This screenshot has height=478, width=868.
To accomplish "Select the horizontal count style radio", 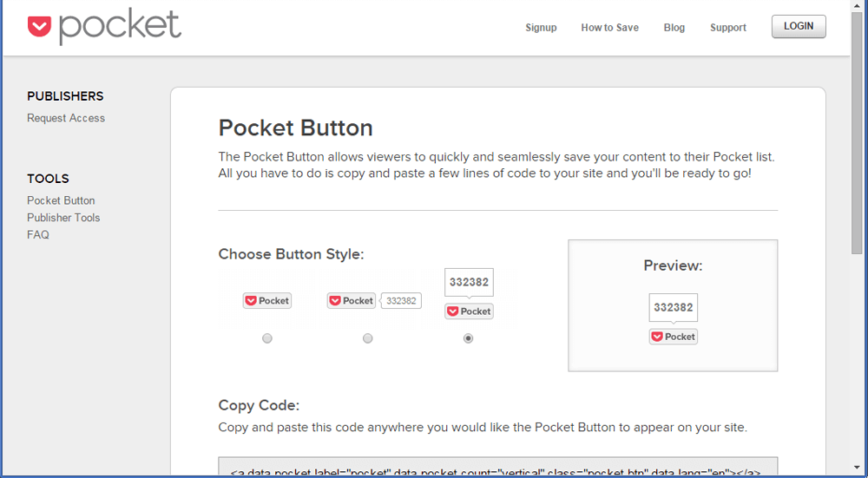I will click(x=368, y=338).
